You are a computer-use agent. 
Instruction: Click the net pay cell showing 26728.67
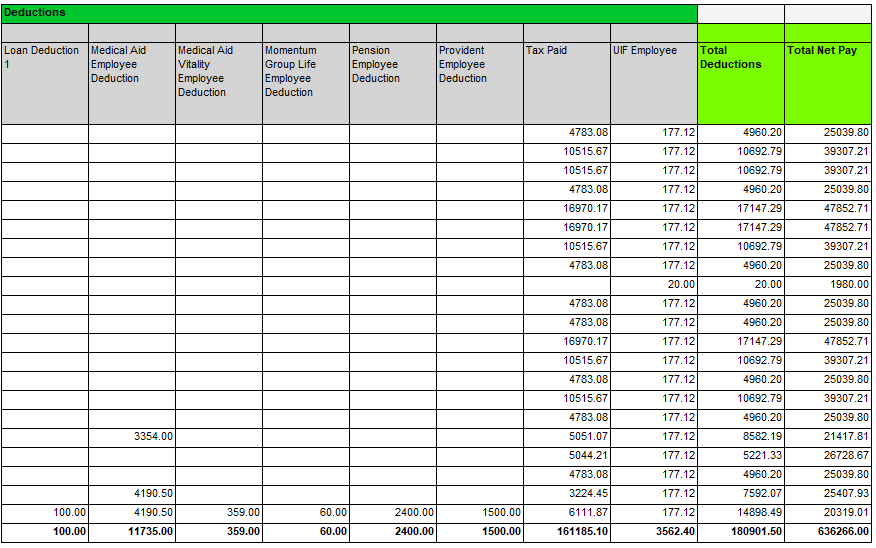coord(827,456)
